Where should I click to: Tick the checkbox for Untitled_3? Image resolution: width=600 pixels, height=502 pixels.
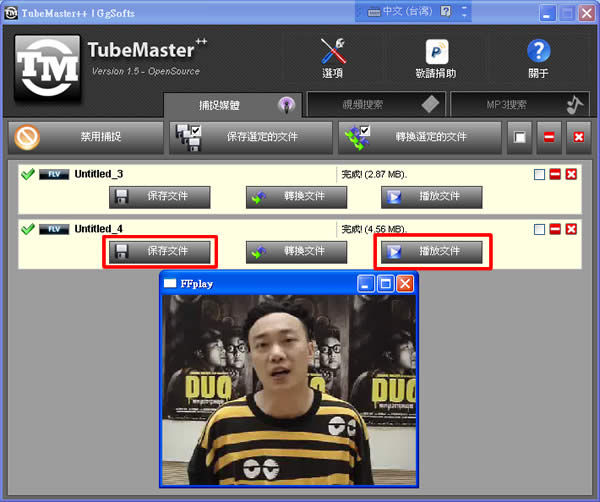click(x=539, y=175)
